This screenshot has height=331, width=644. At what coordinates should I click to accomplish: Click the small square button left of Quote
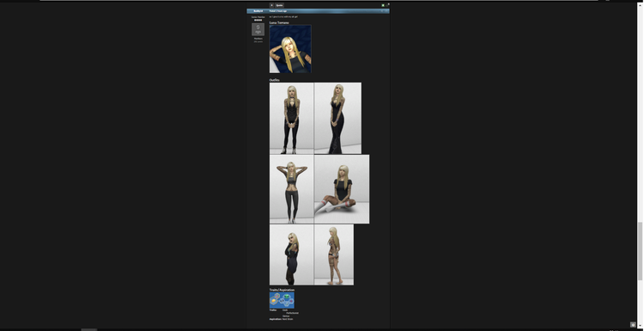(x=271, y=5)
